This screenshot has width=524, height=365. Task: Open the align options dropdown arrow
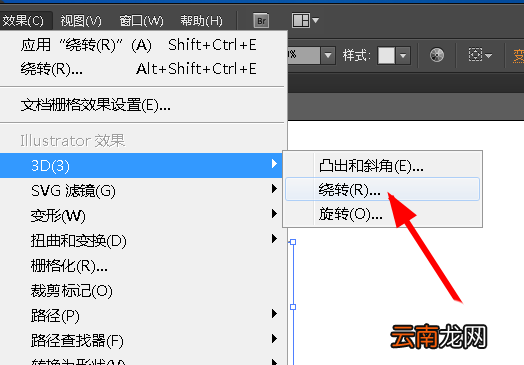pyautogui.click(x=488, y=55)
